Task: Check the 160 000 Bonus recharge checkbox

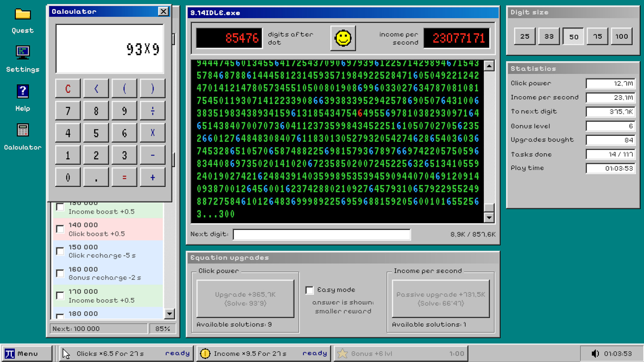Action: (x=60, y=273)
